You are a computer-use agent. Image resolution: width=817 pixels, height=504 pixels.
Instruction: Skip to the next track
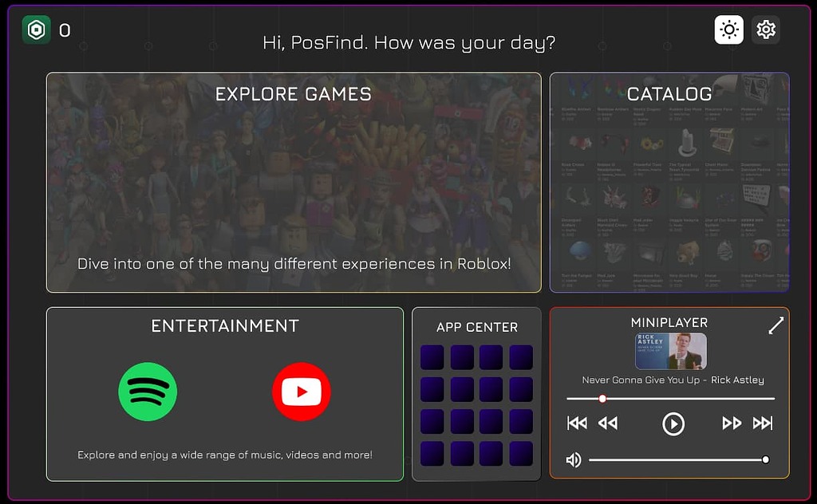pyautogui.click(x=764, y=423)
